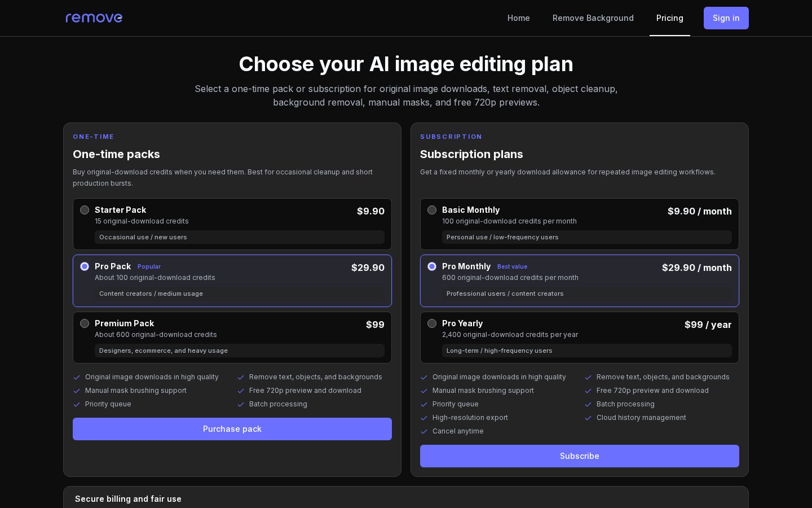Click 'Occasional use / new users' tag
This screenshot has width=812, height=508.
click(240, 237)
